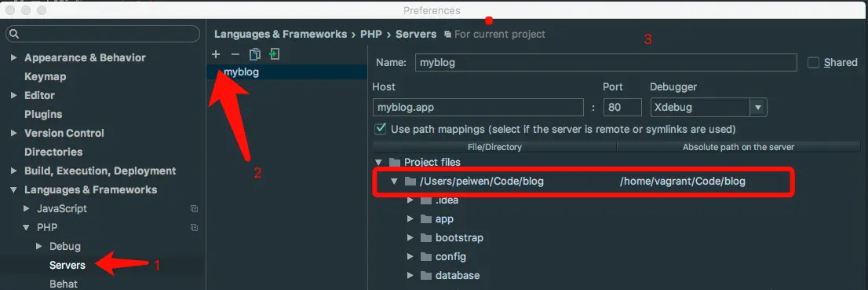868x290 pixels.
Task: Expand the Debug node under PHP
Action: pos(38,246)
